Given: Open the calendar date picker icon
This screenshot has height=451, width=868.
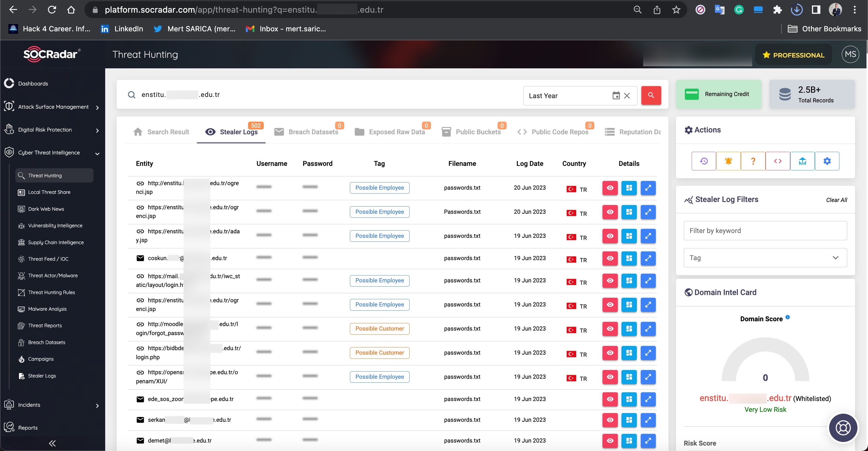Looking at the screenshot, I should [616, 95].
